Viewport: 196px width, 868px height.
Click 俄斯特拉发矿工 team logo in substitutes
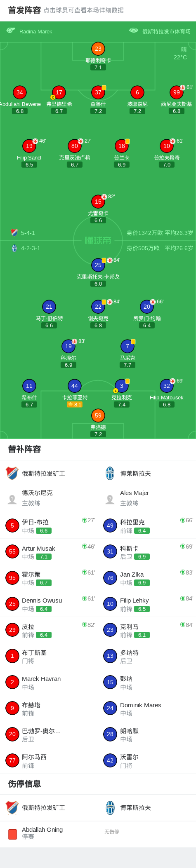tap(12, 473)
